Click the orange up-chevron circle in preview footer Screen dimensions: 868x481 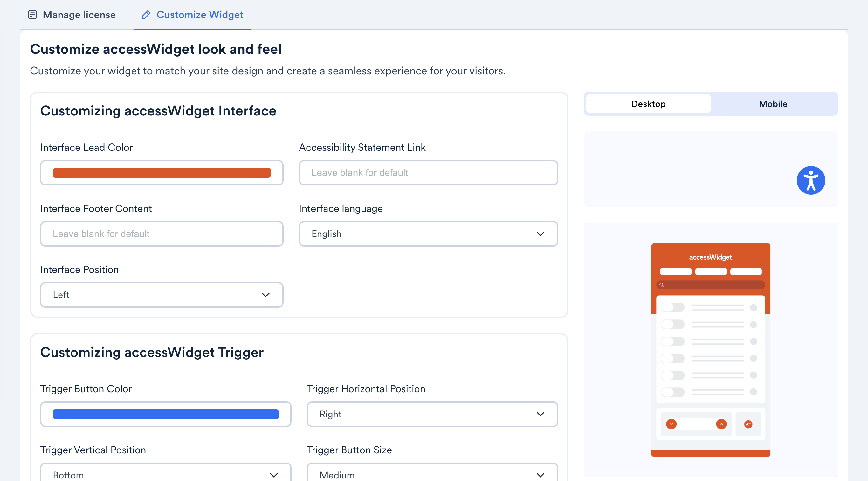click(721, 424)
